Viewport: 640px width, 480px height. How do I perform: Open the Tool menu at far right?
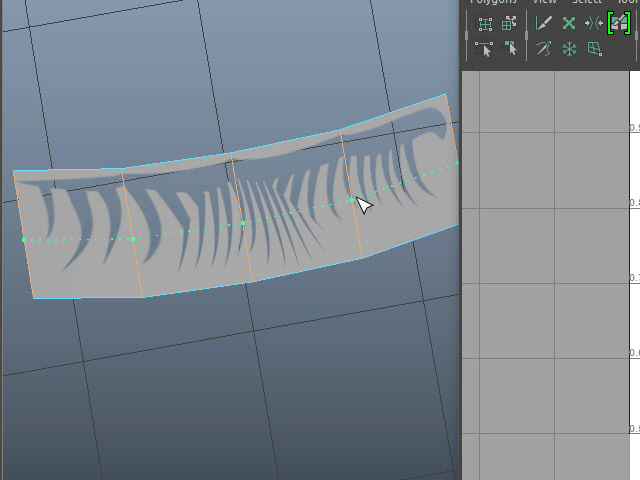[x=628, y=3]
